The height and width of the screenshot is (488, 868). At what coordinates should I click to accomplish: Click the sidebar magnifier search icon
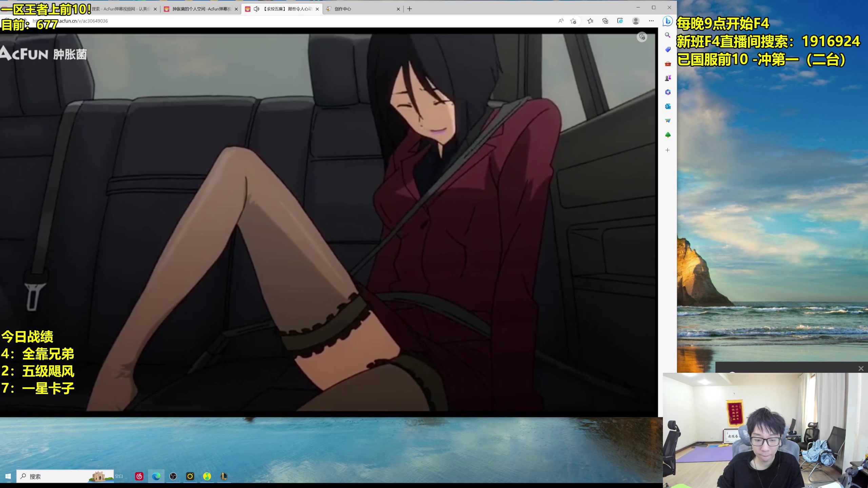click(668, 35)
